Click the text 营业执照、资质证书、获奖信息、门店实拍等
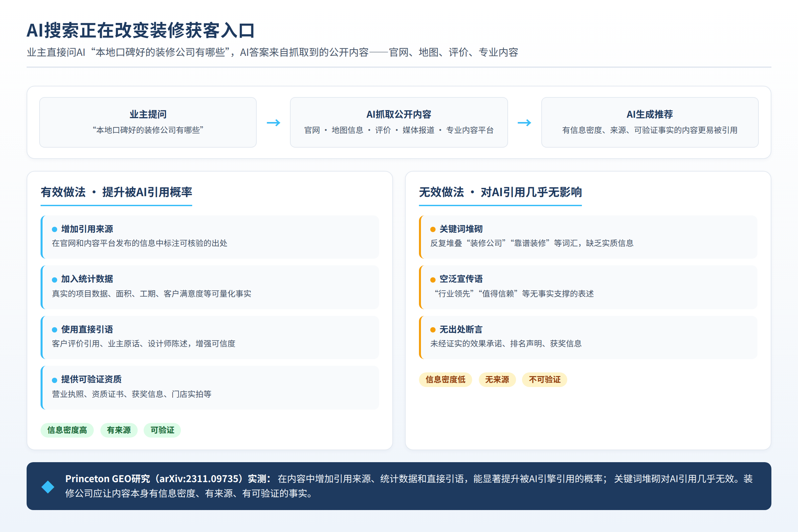 click(132, 394)
